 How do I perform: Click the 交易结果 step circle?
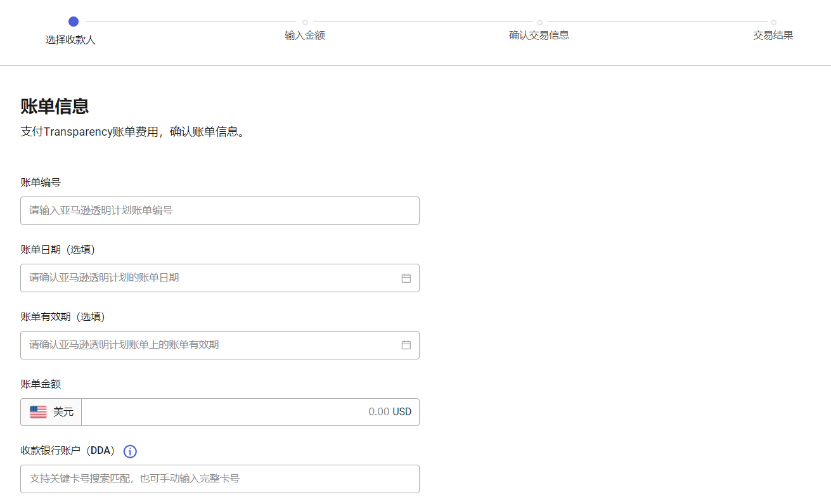click(773, 22)
